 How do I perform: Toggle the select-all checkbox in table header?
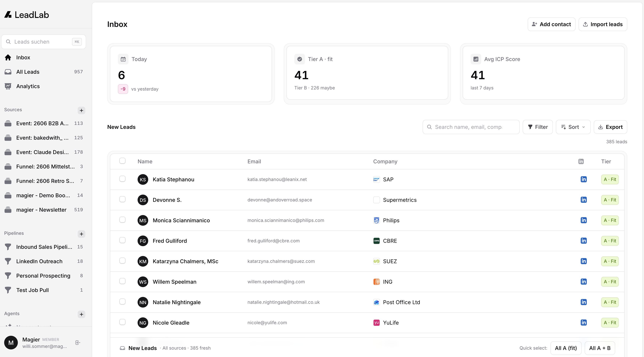122,161
